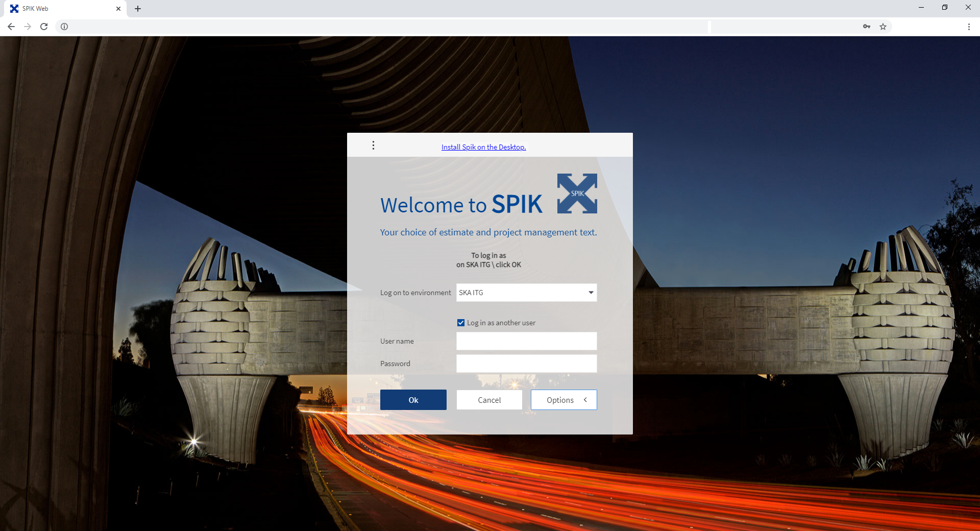This screenshot has height=531, width=980.
Task: Minimize the browser window
Action: click(x=921, y=8)
